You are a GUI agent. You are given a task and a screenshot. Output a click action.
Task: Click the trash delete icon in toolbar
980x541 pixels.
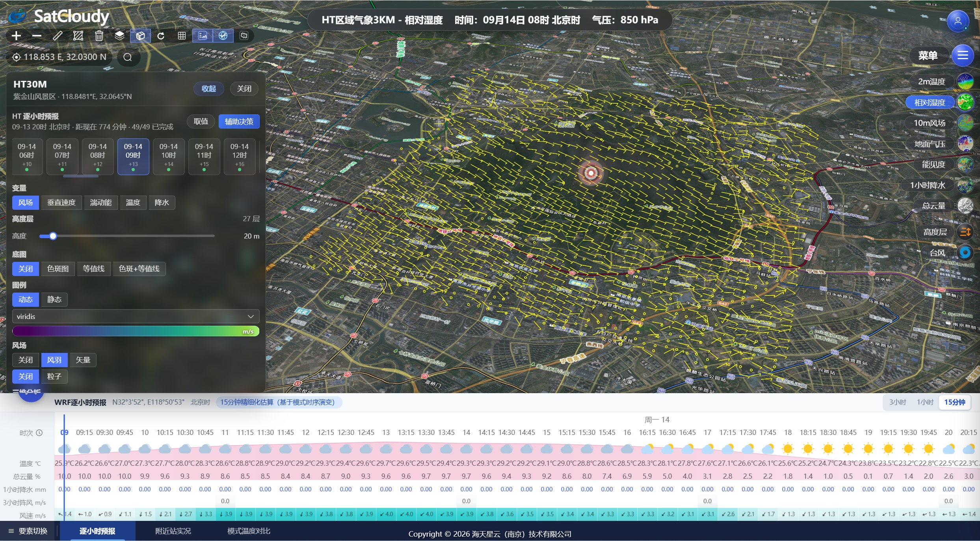point(99,36)
